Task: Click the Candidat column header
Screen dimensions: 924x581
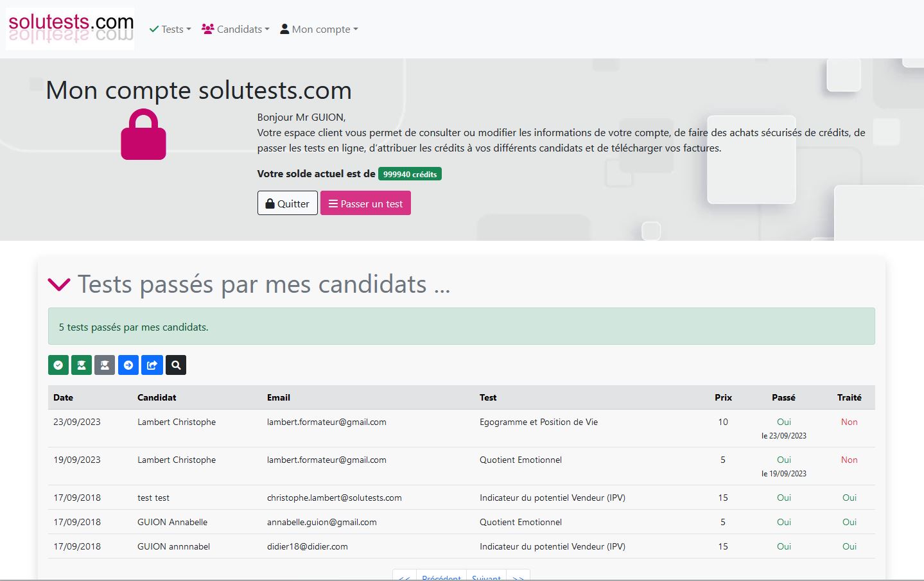Action: click(157, 397)
